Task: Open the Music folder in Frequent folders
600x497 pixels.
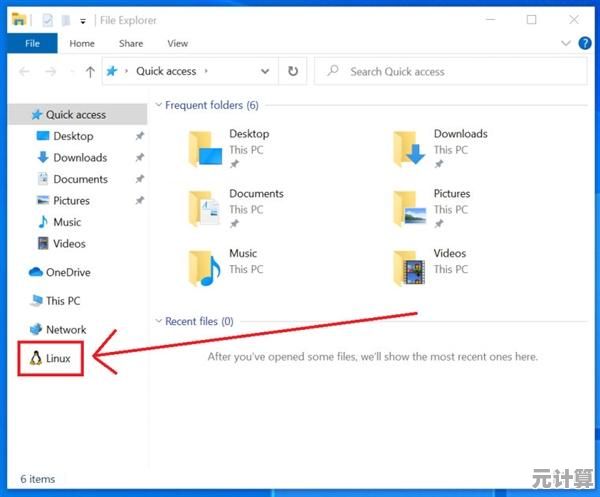Action: [205, 266]
